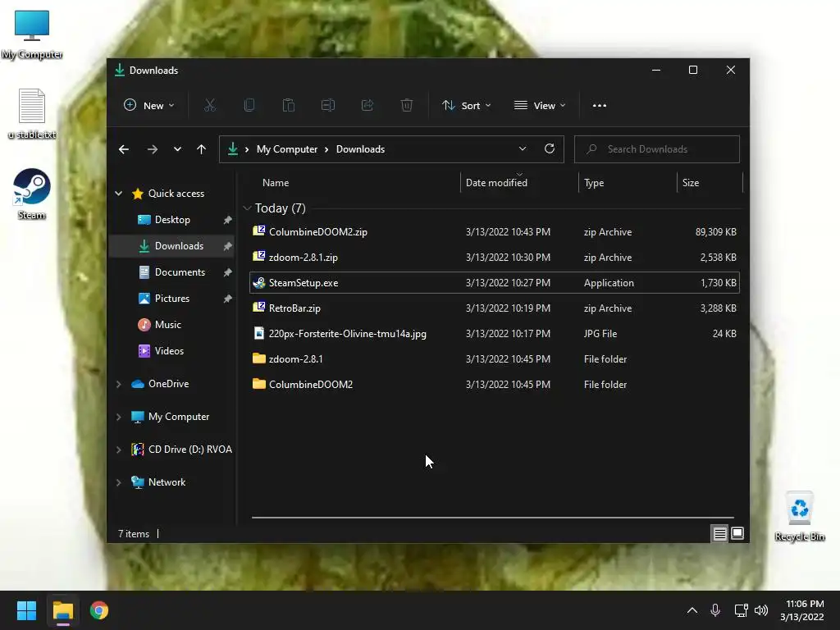This screenshot has height=630, width=840.
Task: Show hidden tray icons chevron
Action: click(x=692, y=610)
